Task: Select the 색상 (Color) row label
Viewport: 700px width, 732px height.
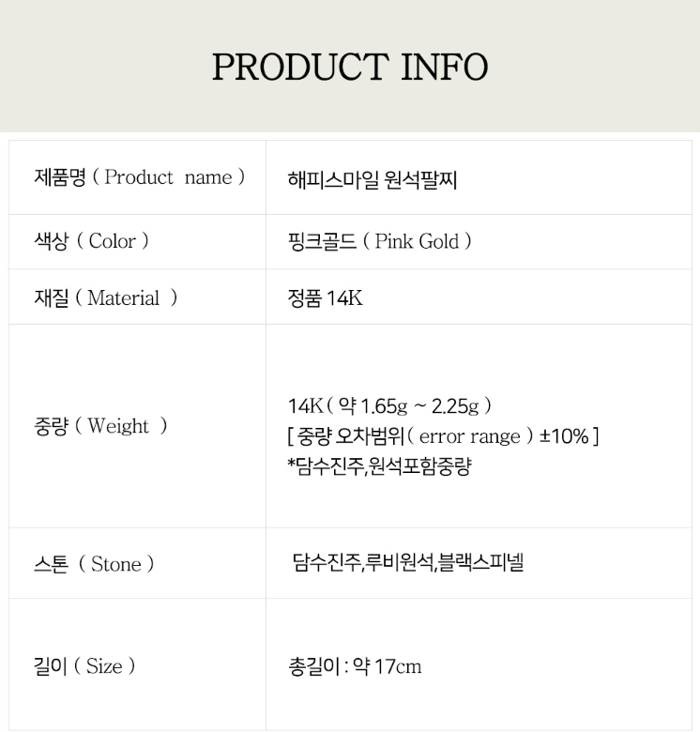Action: click(91, 241)
